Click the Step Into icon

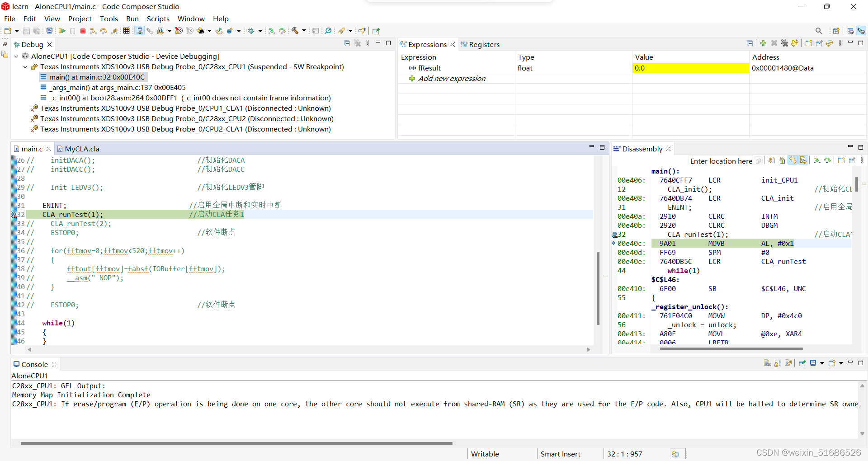click(93, 31)
